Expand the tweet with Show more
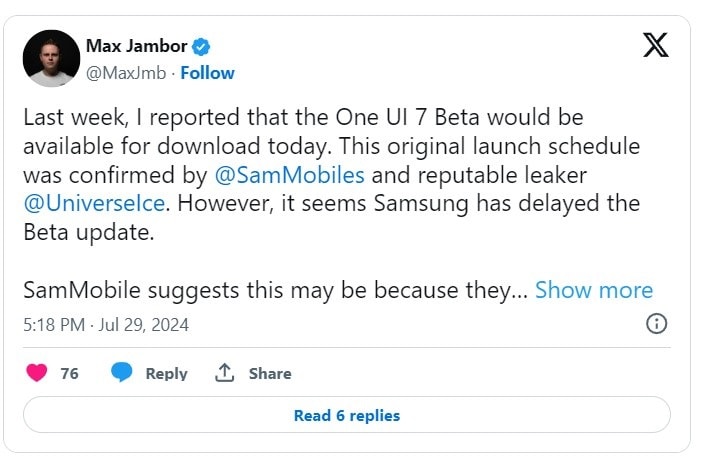The width and height of the screenshot is (706, 462). [593, 290]
